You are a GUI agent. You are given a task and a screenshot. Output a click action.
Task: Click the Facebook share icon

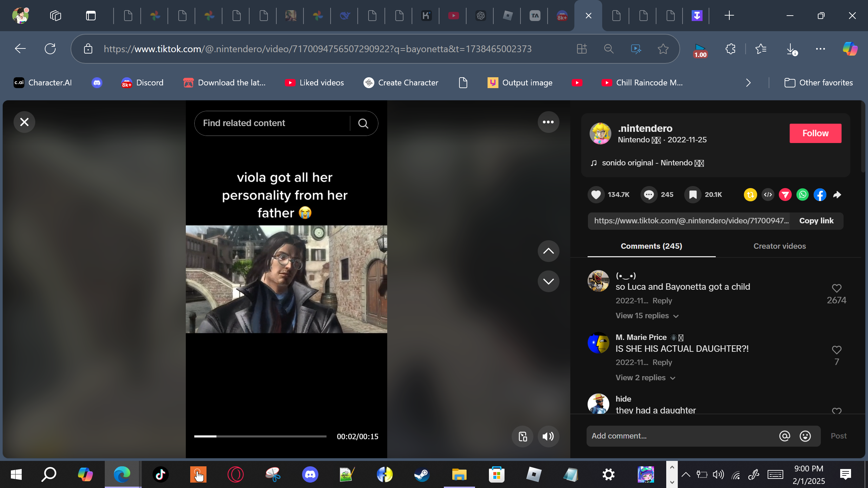820,195
